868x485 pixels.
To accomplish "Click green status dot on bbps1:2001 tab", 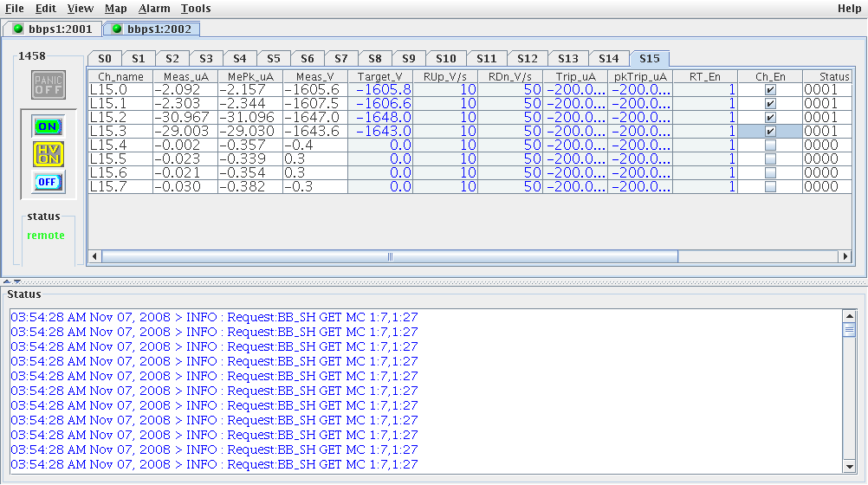I will [18, 29].
